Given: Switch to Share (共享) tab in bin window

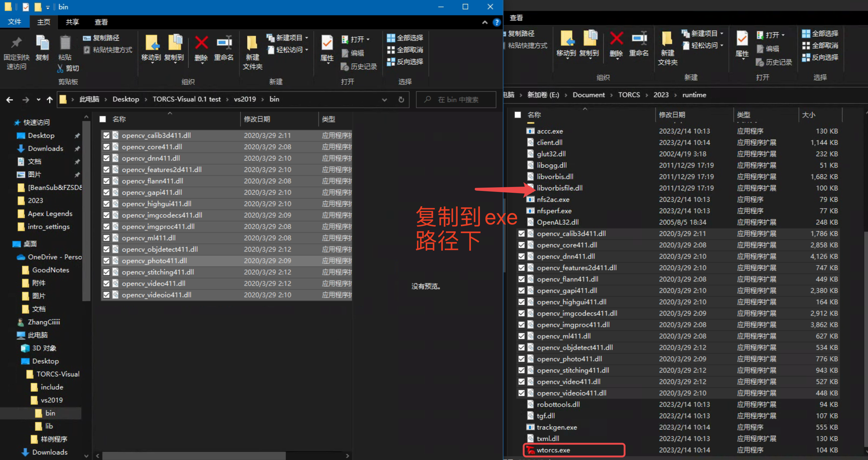Looking at the screenshot, I should [x=72, y=22].
